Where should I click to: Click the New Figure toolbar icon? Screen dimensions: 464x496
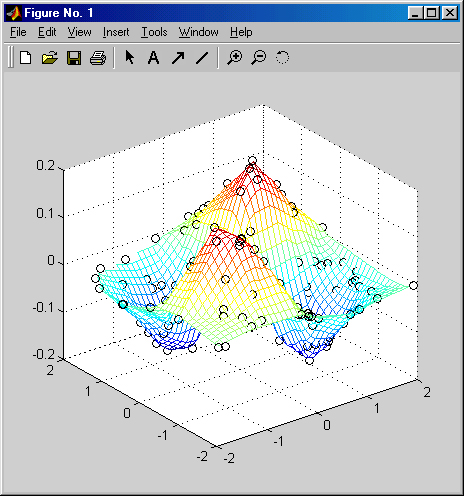coord(25,58)
